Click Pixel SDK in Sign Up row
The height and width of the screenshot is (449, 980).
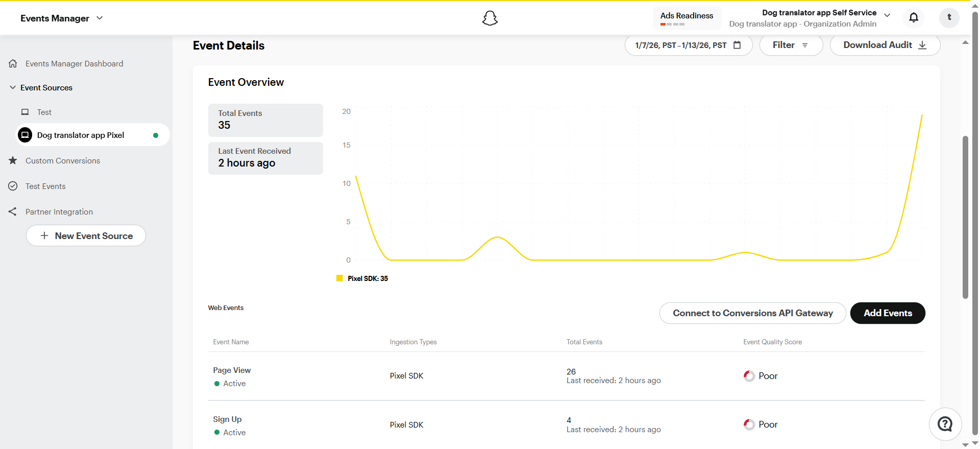[x=406, y=424]
